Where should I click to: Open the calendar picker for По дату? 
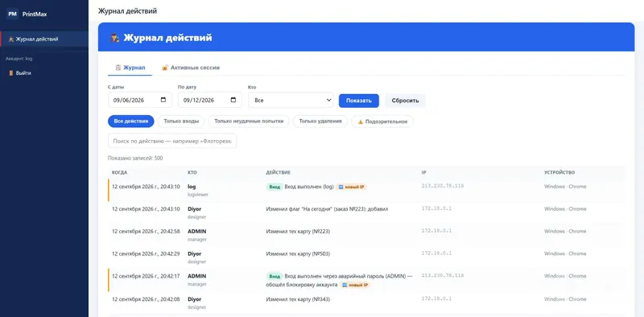click(x=233, y=100)
